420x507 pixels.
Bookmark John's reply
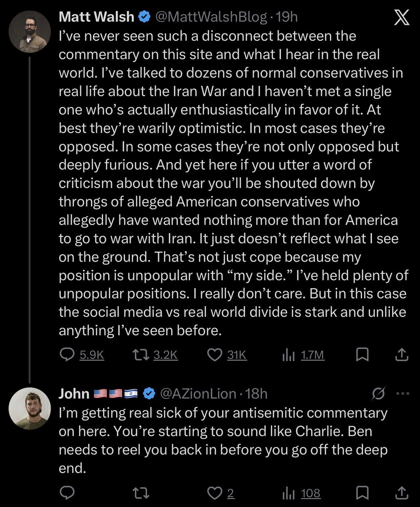[361, 493]
